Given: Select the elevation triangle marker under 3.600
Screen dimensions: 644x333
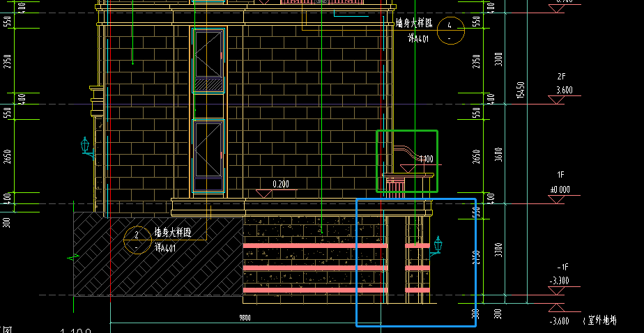Looking at the screenshot, I should (x=556, y=100).
